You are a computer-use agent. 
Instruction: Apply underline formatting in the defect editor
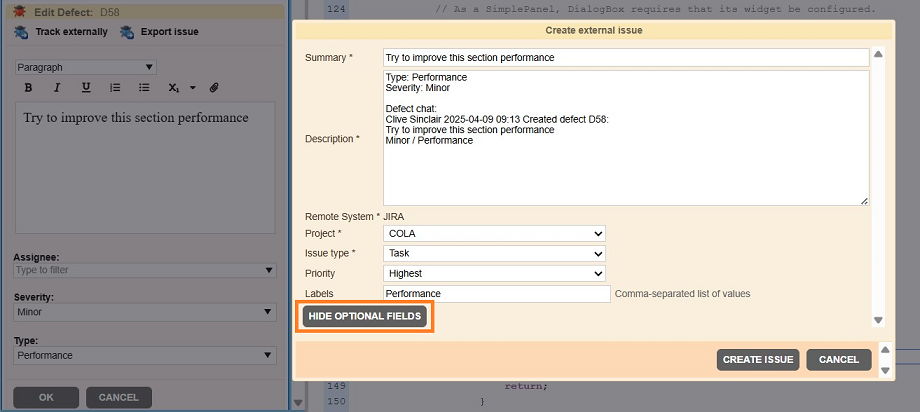coord(86,88)
